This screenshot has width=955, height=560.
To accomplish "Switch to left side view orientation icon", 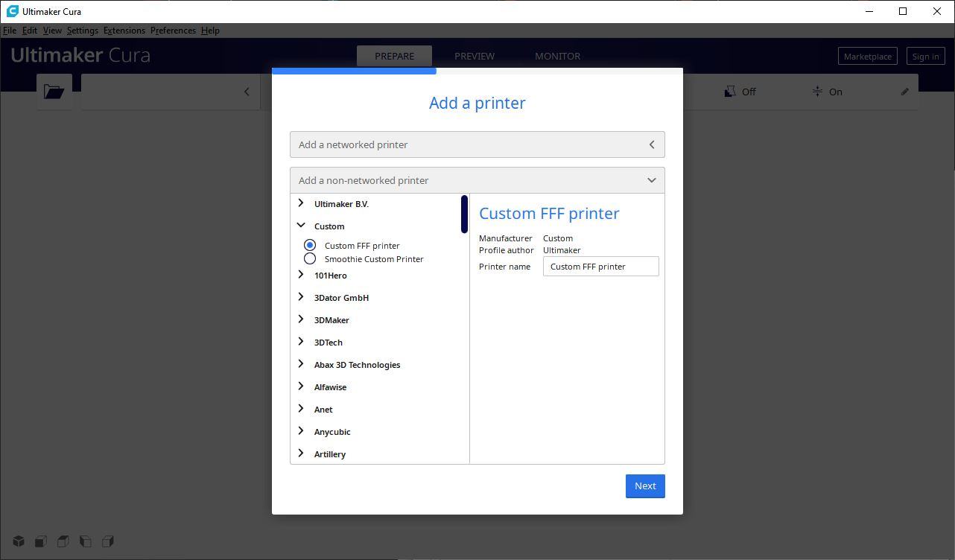I will click(x=86, y=541).
